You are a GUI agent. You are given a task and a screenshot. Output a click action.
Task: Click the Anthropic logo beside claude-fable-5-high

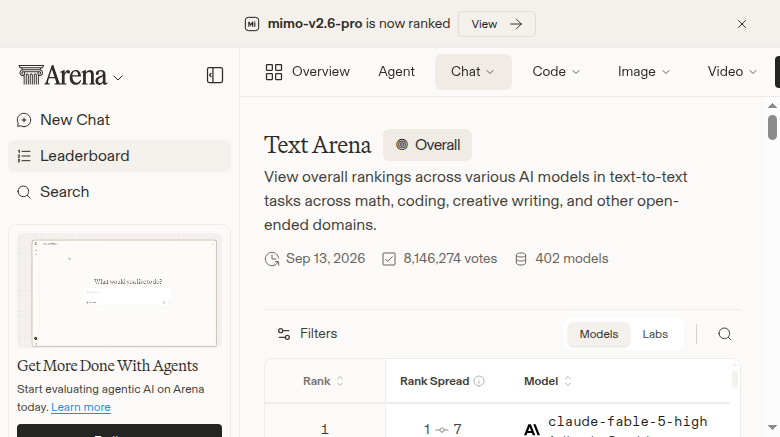coord(532,429)
